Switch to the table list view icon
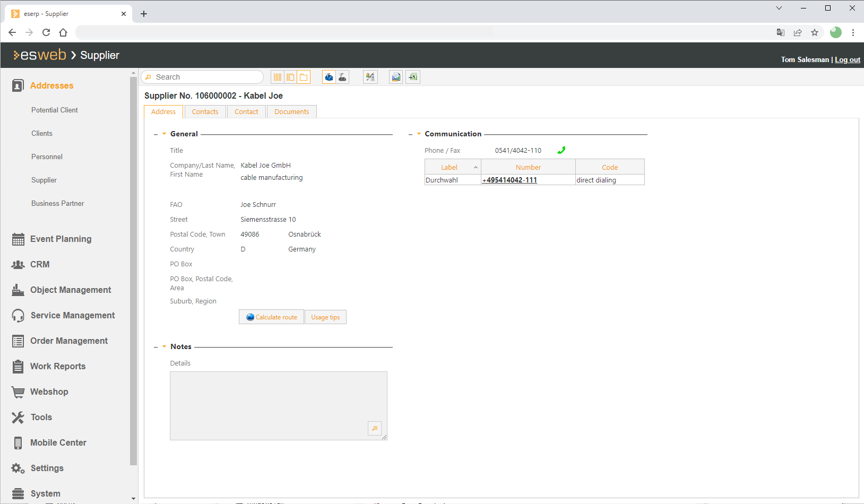 (x=277, y=77)
